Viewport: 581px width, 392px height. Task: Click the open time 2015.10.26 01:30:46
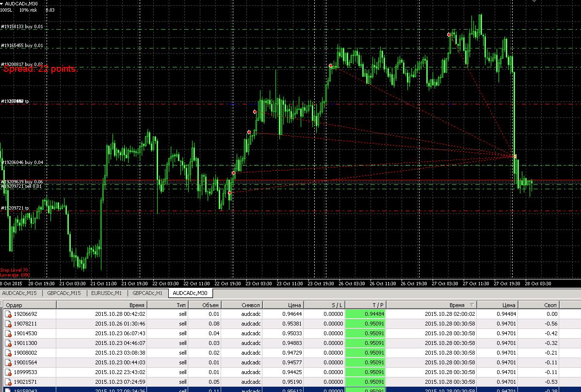[120, 324]
